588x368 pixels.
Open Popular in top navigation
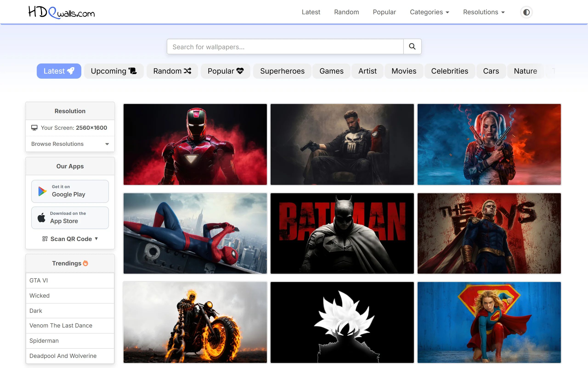384,12
